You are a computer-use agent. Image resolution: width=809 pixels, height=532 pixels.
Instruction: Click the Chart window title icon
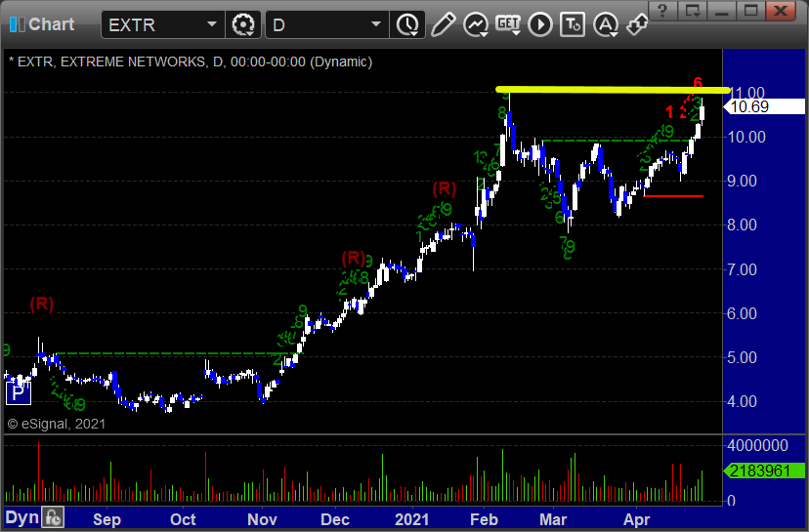(x=17, y=24)
